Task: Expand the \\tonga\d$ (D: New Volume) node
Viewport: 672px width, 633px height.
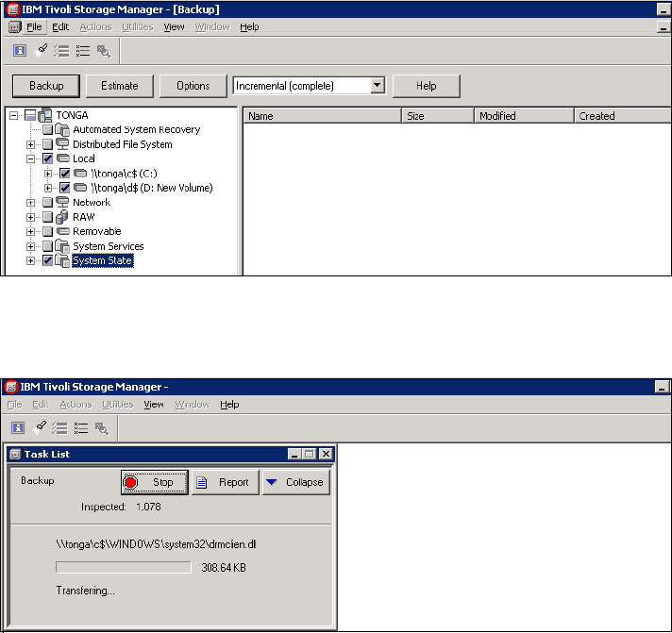Action: (48, 188)
